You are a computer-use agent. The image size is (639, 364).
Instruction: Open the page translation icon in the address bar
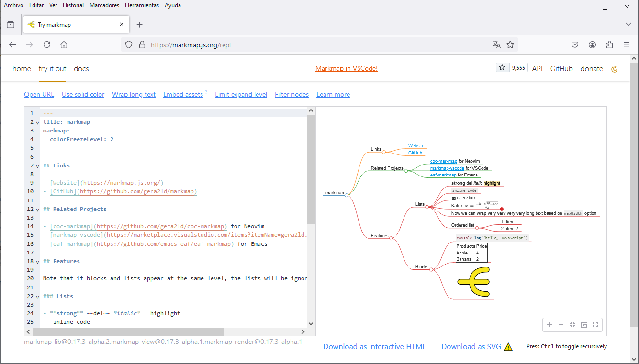coord(496,44)
